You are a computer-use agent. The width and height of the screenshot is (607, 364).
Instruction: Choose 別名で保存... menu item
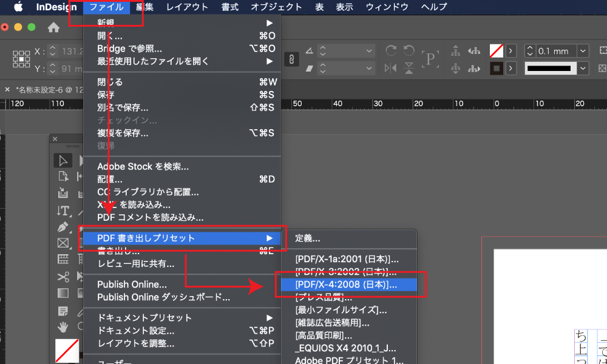coord(182,107)
